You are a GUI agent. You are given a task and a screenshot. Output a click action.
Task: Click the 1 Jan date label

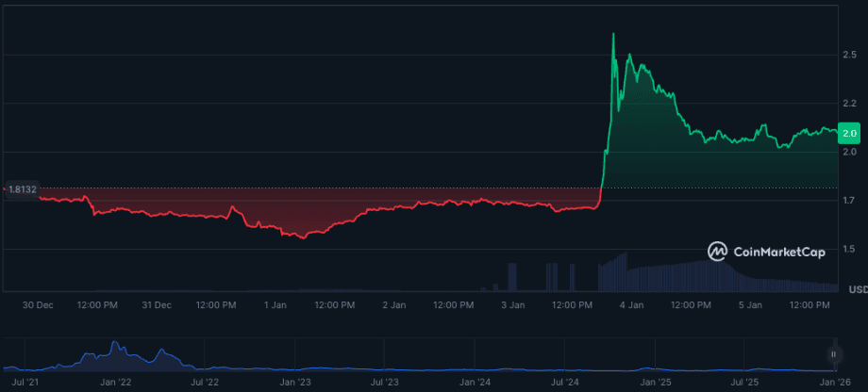point(276,305)
